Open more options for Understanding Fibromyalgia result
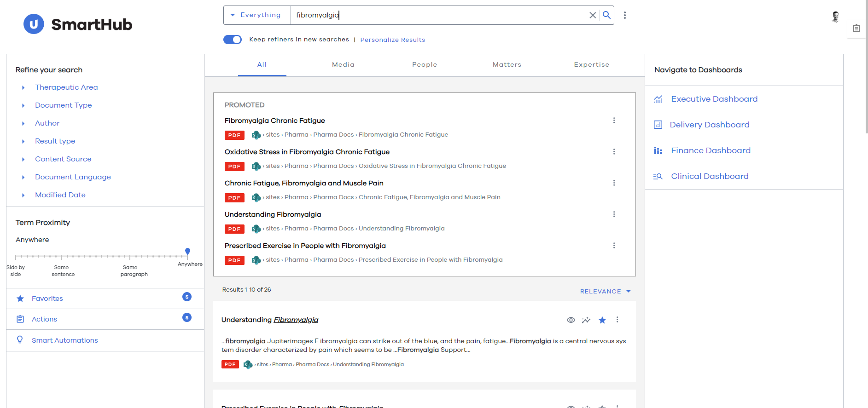This screenshot has width=868, height=408. (618, 320)
